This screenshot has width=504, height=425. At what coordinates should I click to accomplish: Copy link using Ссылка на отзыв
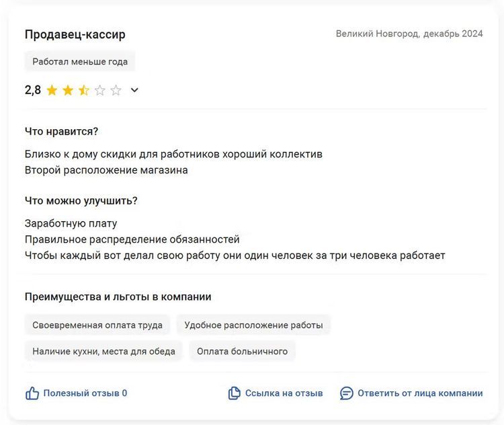(x=284, y=393)
